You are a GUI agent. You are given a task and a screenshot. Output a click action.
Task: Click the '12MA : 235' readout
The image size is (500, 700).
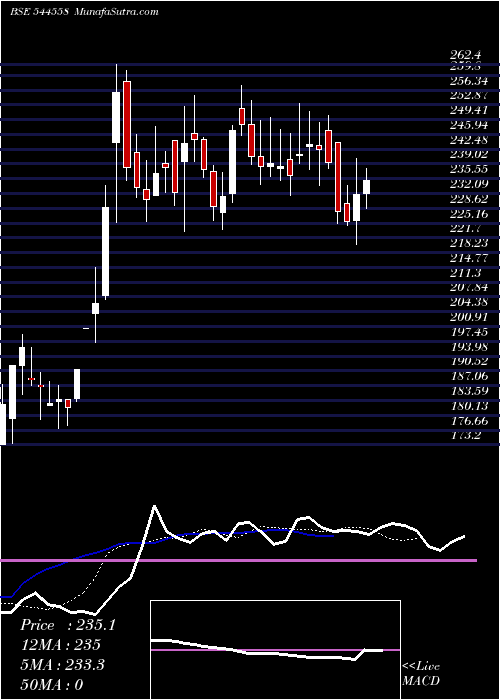click(x=60, y=645)
